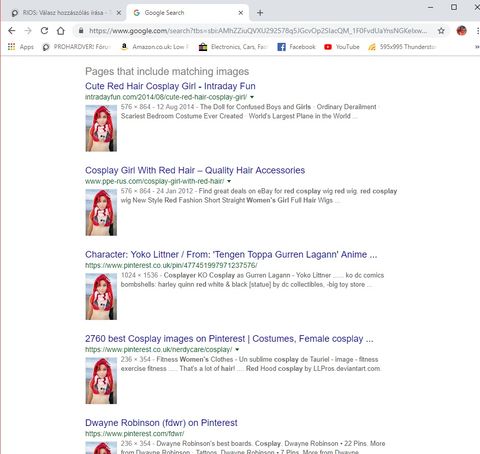480x454 pixels.
Task: Open the browser home page
Action: point(61,31)
